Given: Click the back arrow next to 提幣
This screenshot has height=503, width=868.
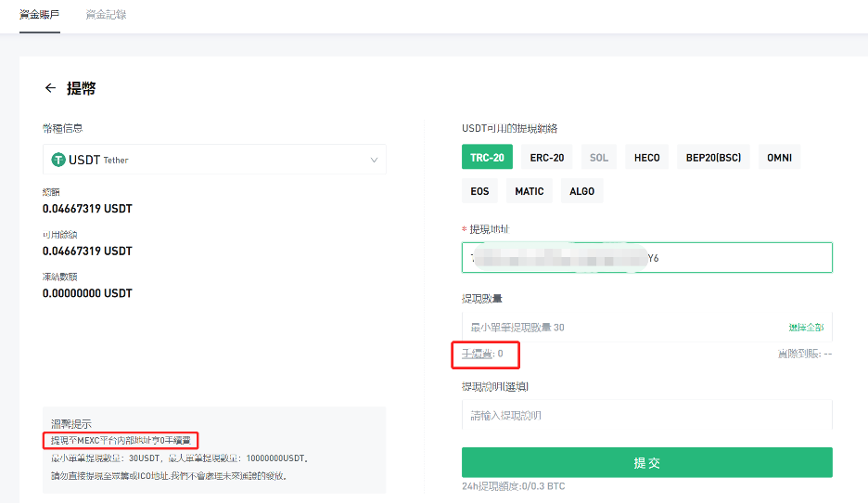Looking at the screenshot, I should 50,88.
